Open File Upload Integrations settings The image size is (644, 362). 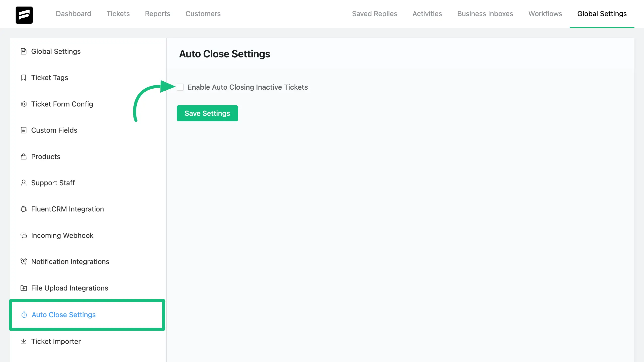(x=88, y=288)
